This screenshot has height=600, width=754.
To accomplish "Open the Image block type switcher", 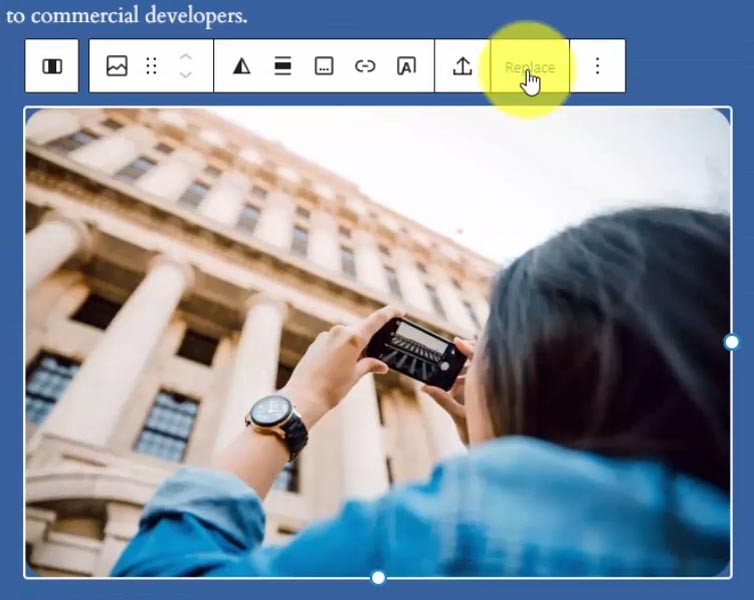I will pyautogui.click(x=117, y=66).
